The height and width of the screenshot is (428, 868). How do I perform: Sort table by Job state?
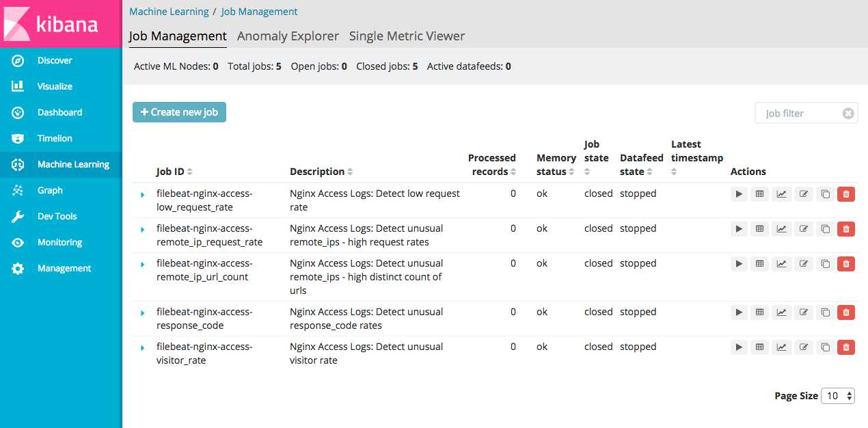click(x=596, y=158)
